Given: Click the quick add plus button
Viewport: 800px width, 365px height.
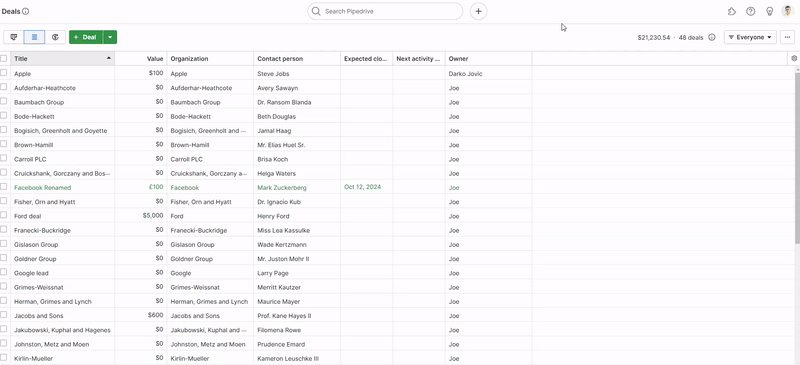Looking at the screenshot, I should click(479, 11).
